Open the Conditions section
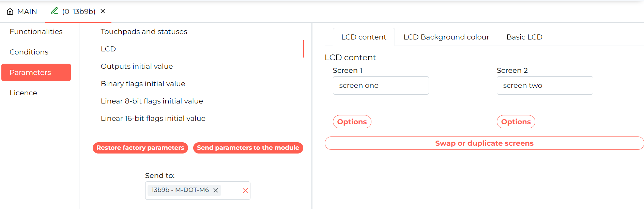Viewport: 644px width, 209px height. coord(29,52)
